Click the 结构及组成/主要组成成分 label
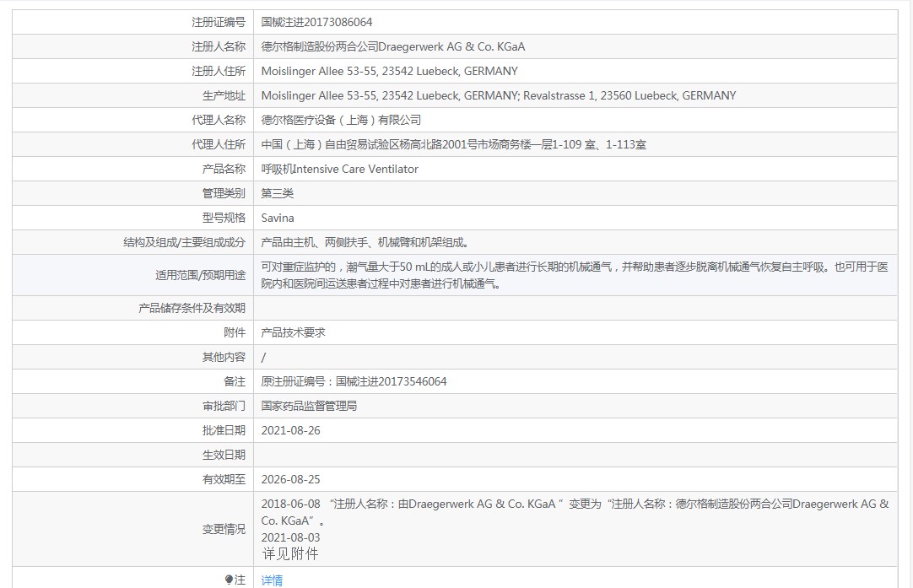913x588 pixels. coord(185,242)
